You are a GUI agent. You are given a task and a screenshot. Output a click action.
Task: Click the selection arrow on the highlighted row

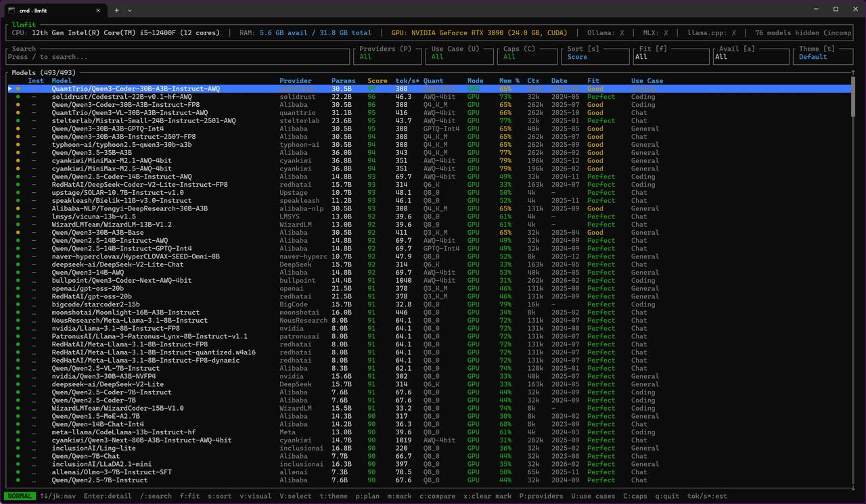coord(10,89)
